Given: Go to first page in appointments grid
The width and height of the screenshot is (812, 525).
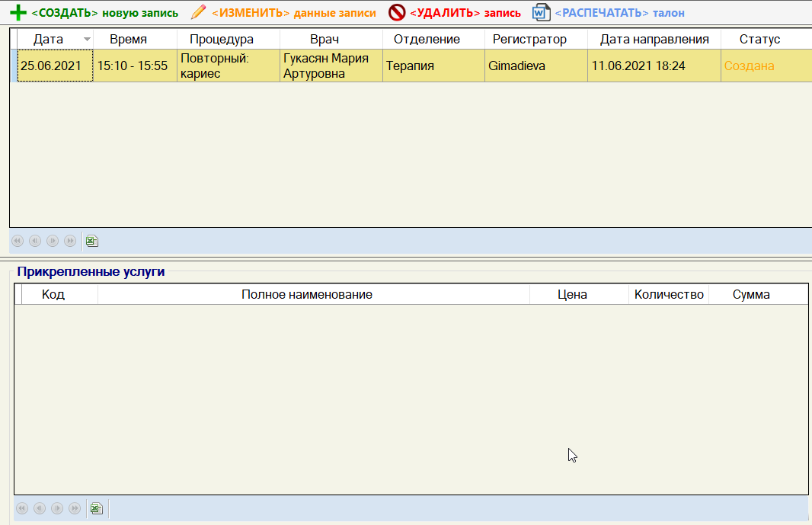Looking at the screenshot, I should [18, 241].
